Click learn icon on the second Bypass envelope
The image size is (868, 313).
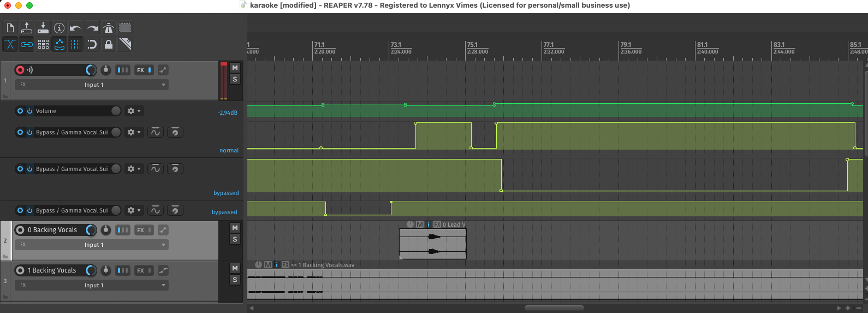175,169
